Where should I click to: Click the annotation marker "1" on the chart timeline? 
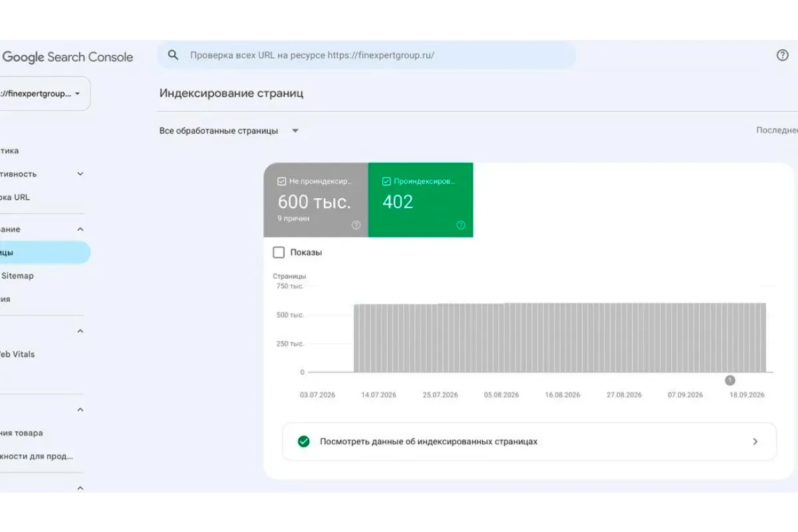pyautogui.click(x=730, y=380)
